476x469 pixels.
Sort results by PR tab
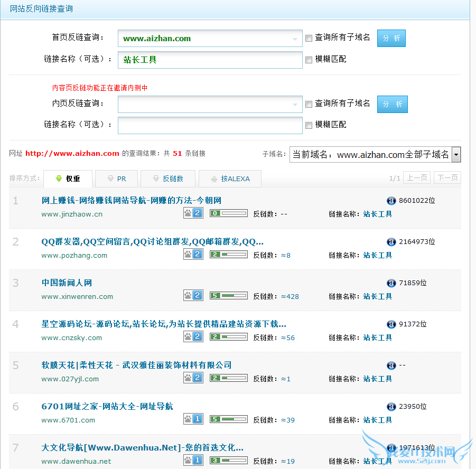pos(117,179)
